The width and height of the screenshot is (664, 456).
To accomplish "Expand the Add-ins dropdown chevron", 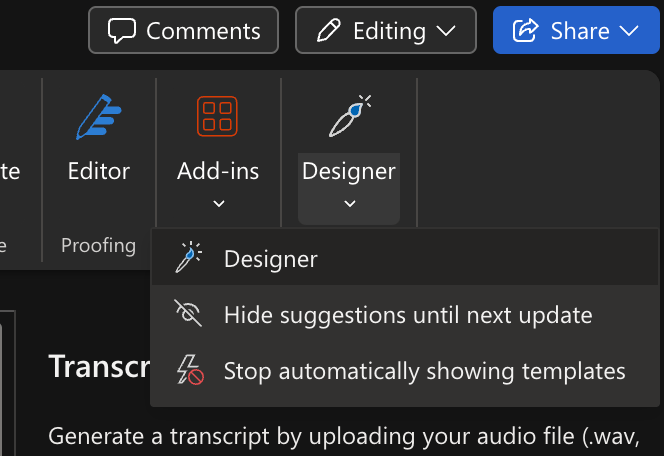I will [x=219, y=204].
